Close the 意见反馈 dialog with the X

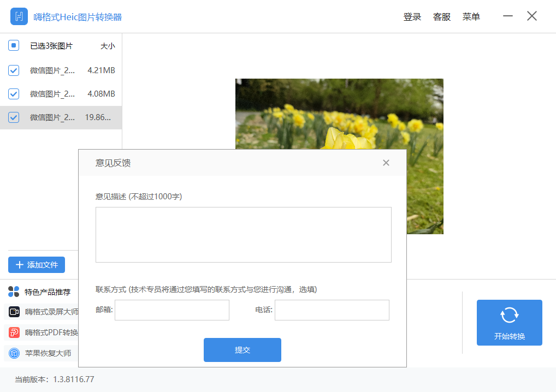click(386, 163)
